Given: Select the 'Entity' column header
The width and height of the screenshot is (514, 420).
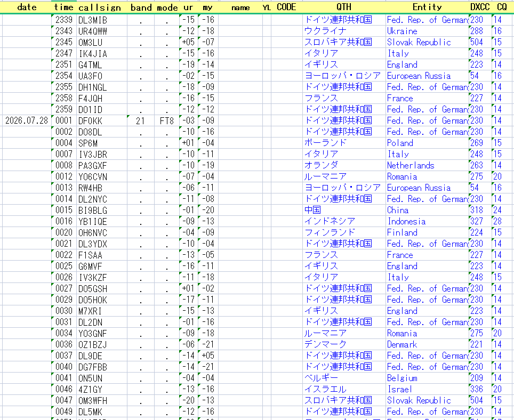Looking at the screenshot, I should (x=427, y=7).
